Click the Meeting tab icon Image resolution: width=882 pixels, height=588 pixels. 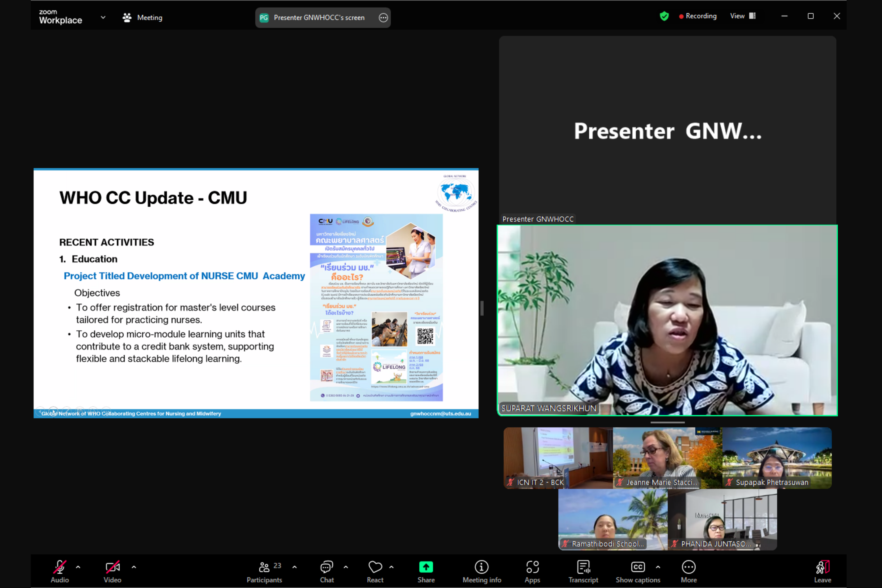pos(127,18)
